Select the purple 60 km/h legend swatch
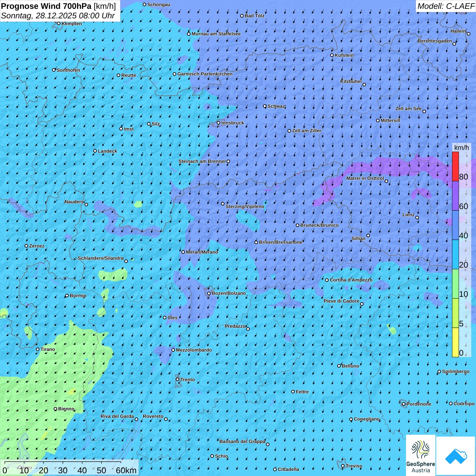The image size is (476, 476). click(x=455, y=196)
